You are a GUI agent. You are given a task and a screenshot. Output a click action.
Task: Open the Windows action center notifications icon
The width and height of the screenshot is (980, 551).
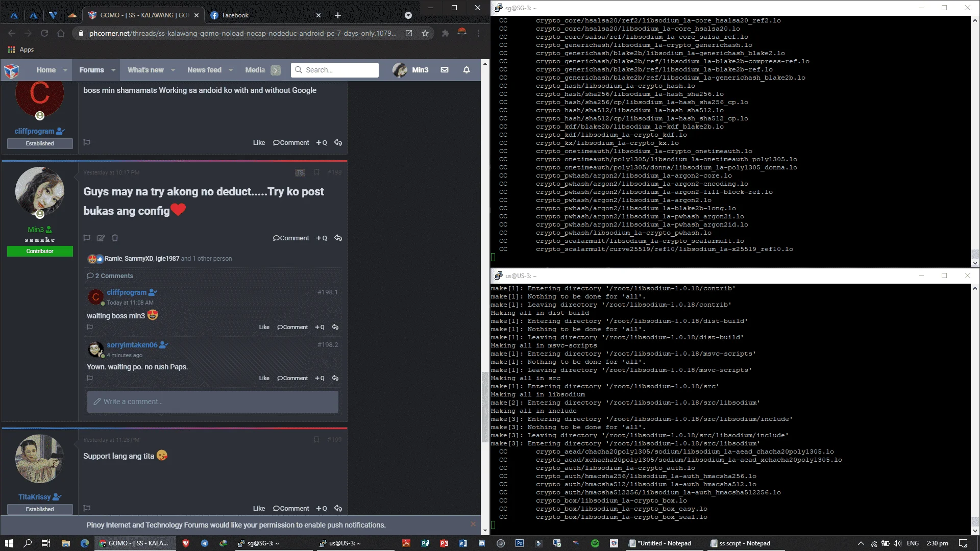pyautogui.click(x=963, y=543)
